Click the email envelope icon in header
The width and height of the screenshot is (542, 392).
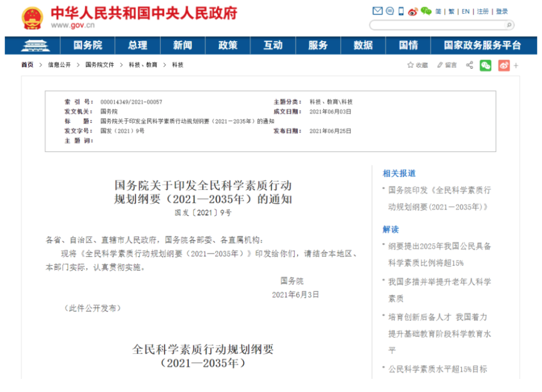[x=377, y=11]
